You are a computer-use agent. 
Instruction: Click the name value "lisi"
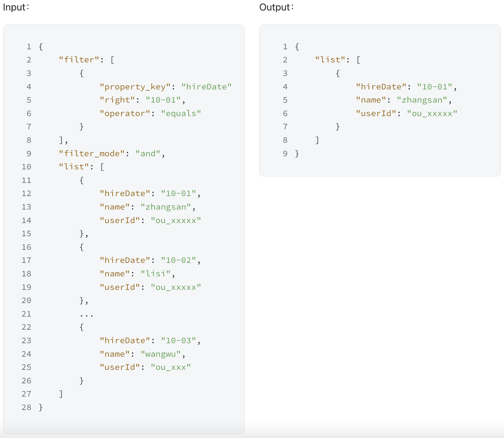156,273
